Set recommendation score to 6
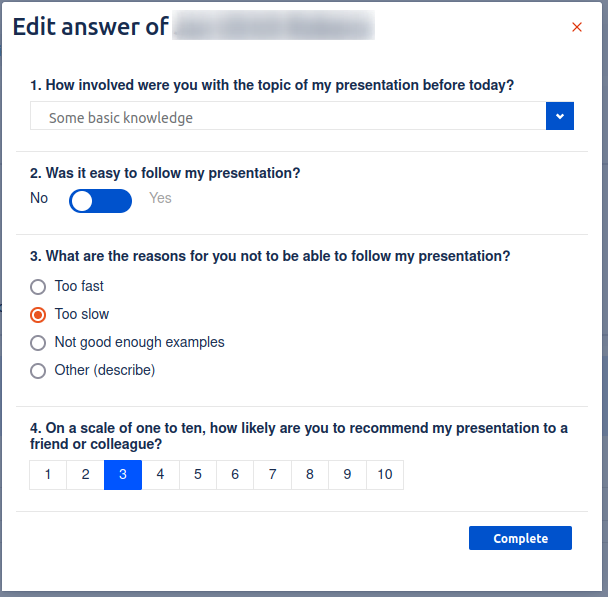Image resolution: width=608 pixels, height=597 pixels. point(235,474)
